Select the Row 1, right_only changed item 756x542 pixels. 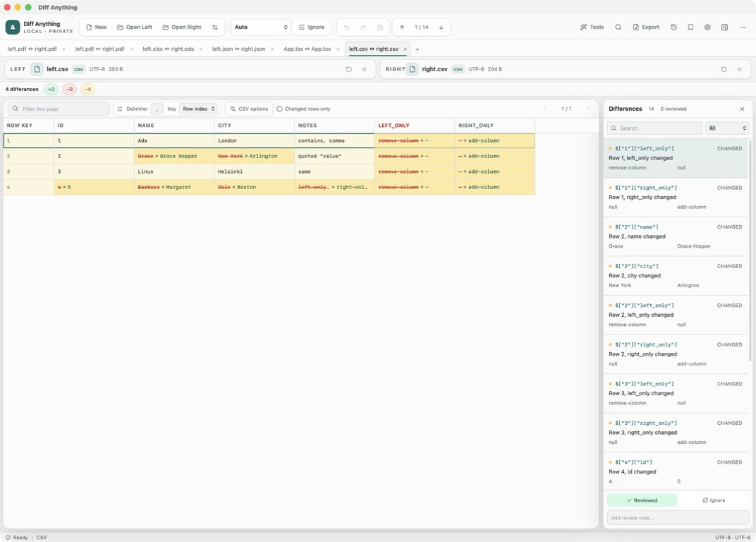676,198
